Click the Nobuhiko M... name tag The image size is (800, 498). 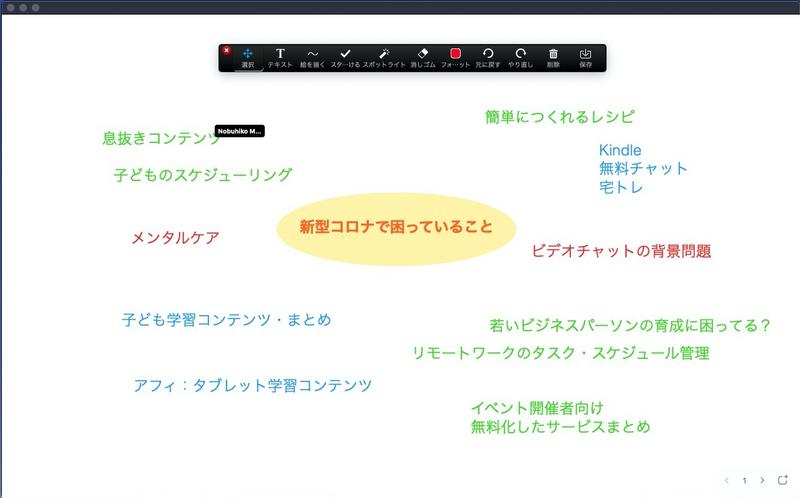tap(240, 131)
